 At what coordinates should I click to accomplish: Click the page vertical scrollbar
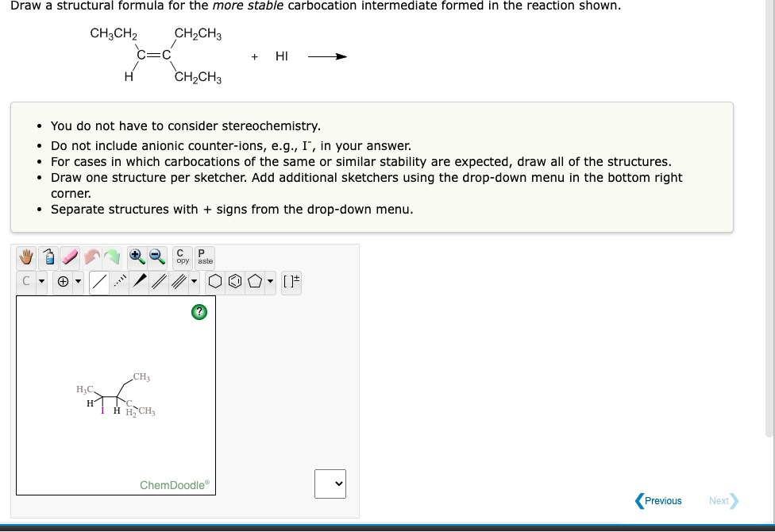(769, 218)
